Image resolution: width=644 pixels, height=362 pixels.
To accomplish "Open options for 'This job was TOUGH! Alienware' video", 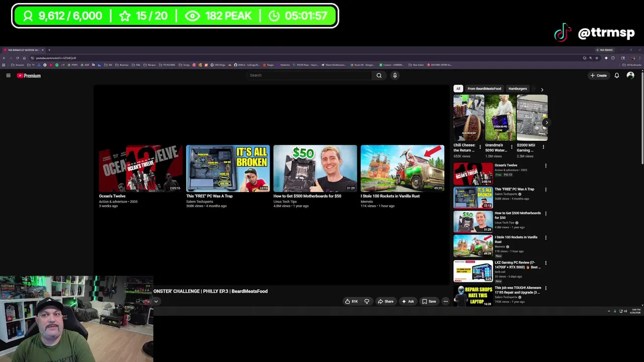I will pyautogui.click(x=546, y=288).
